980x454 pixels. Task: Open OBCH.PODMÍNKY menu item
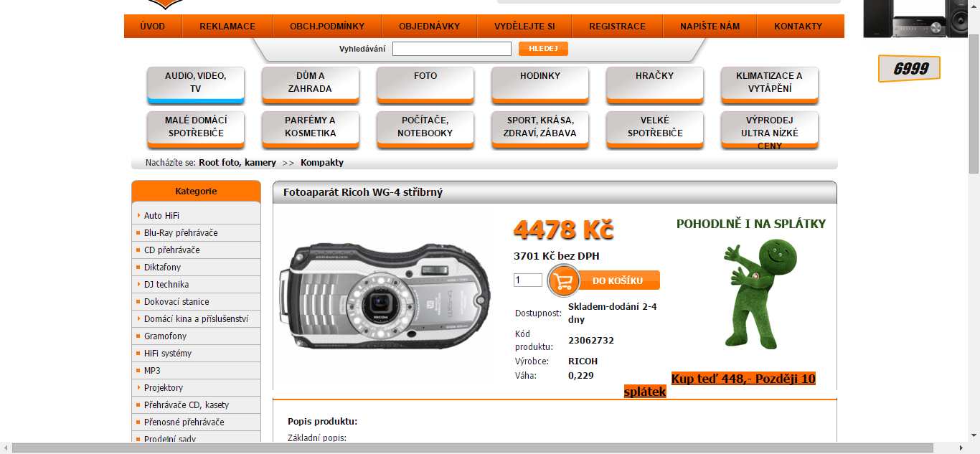tap(327, 27)
